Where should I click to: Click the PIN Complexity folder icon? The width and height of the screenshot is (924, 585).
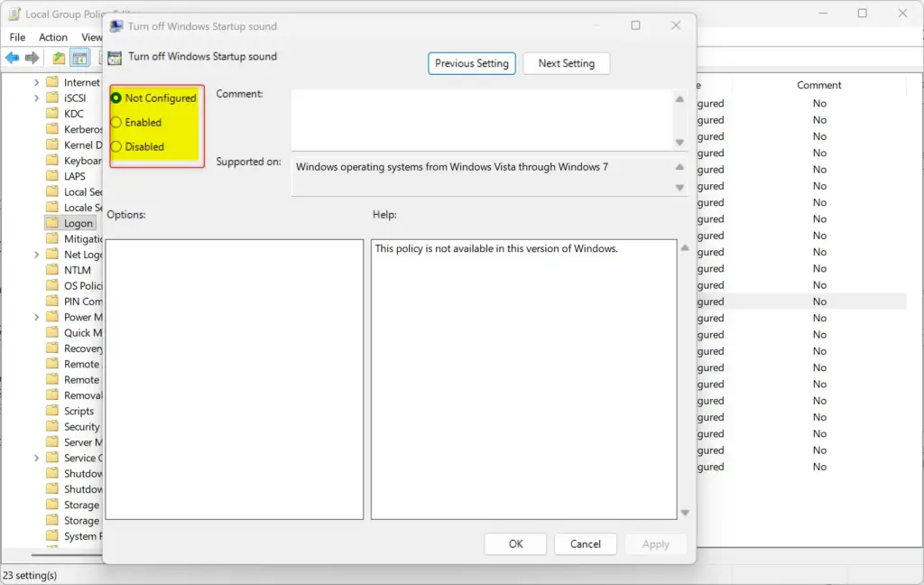click(52, 301)
